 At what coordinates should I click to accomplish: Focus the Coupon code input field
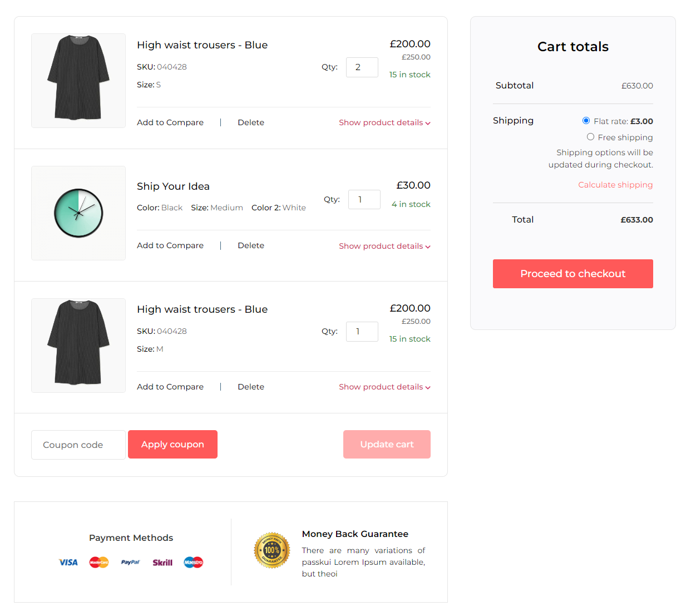78,445
